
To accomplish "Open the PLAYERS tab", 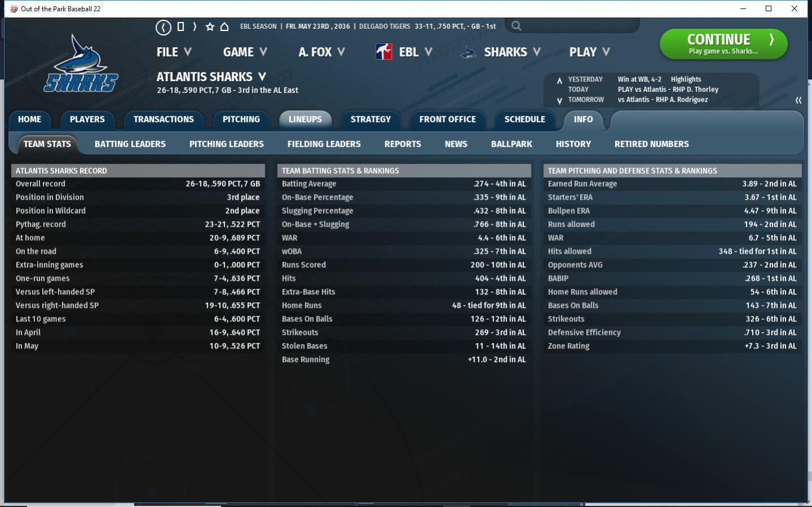I will point(87,120).
